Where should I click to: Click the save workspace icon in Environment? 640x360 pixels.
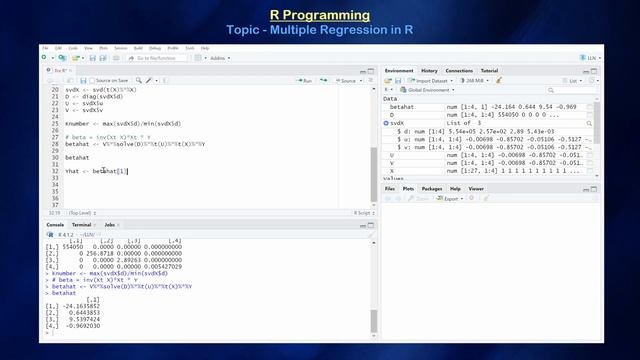pos(398,81)
